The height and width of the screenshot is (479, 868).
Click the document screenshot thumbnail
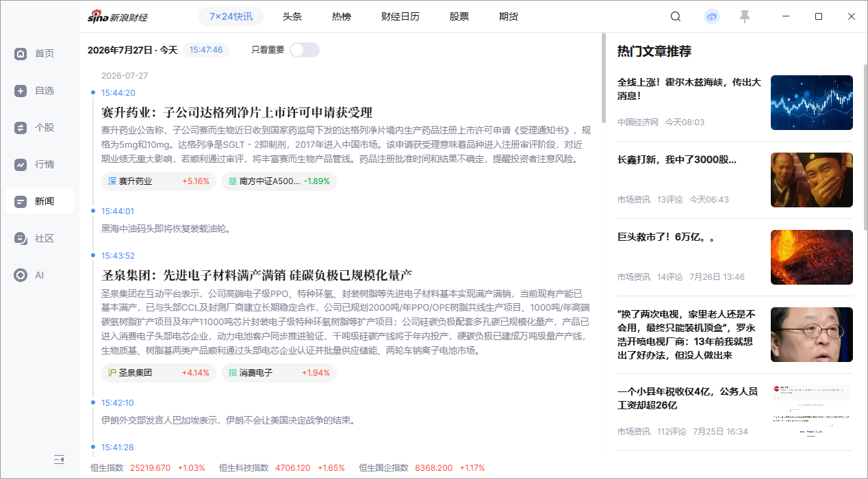[812, 412]
